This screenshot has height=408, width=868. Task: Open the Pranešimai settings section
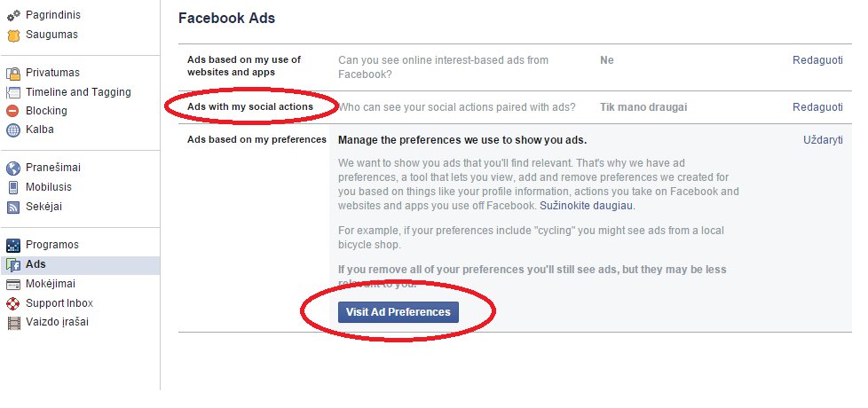pyautogui.click(x=53, y=168)
